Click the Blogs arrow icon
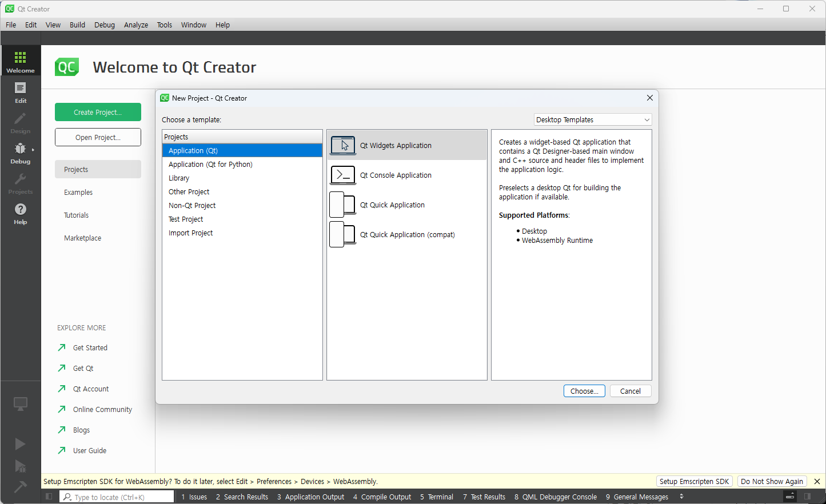826x504 pixels. click(x=62, y=430)
